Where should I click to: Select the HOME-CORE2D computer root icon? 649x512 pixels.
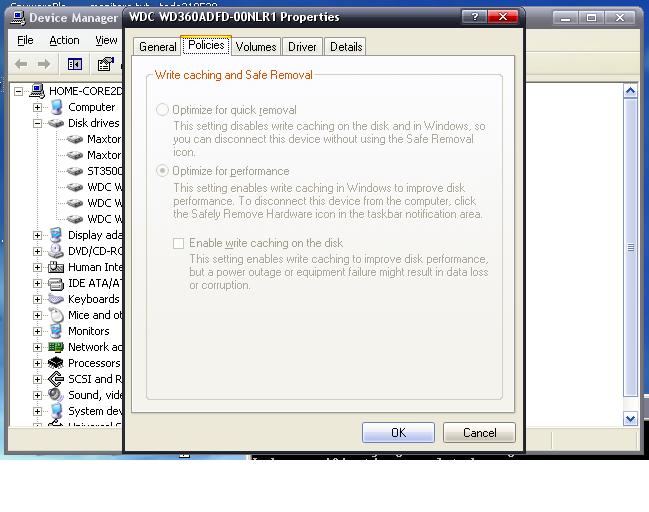click(37, 91)
